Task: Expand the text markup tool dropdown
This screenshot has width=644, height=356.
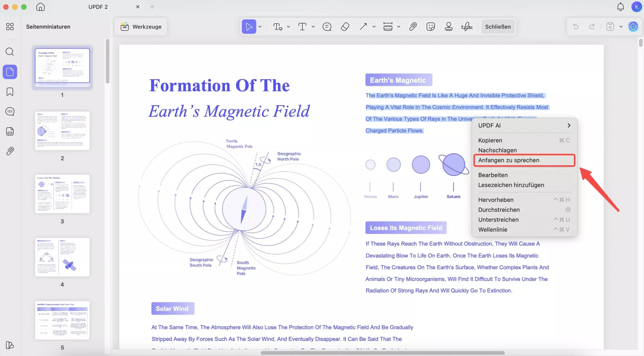Action: click(288, 26)
